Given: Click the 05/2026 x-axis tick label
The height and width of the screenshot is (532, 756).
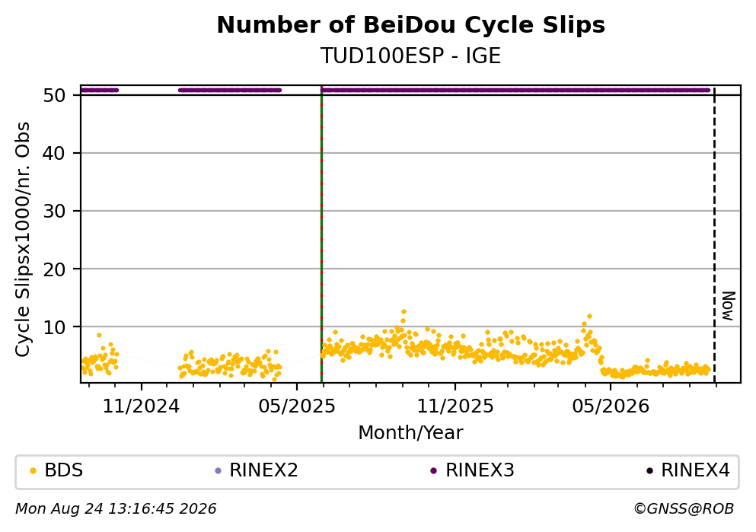Looking at the screenshot, I should (x=611, y=406).
